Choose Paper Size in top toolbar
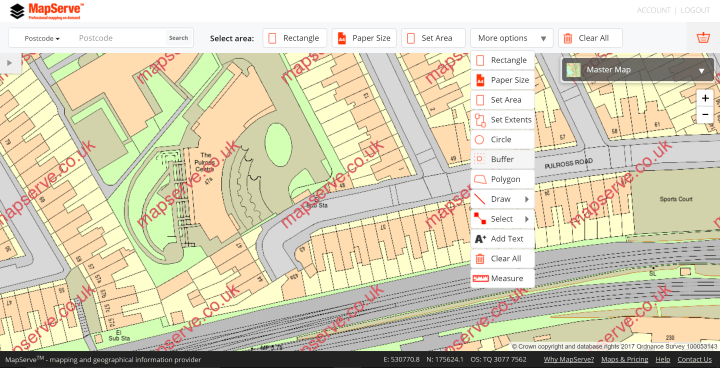Viewport: 720px width, 368px height. pyautogui.click(x=364, y=38)
